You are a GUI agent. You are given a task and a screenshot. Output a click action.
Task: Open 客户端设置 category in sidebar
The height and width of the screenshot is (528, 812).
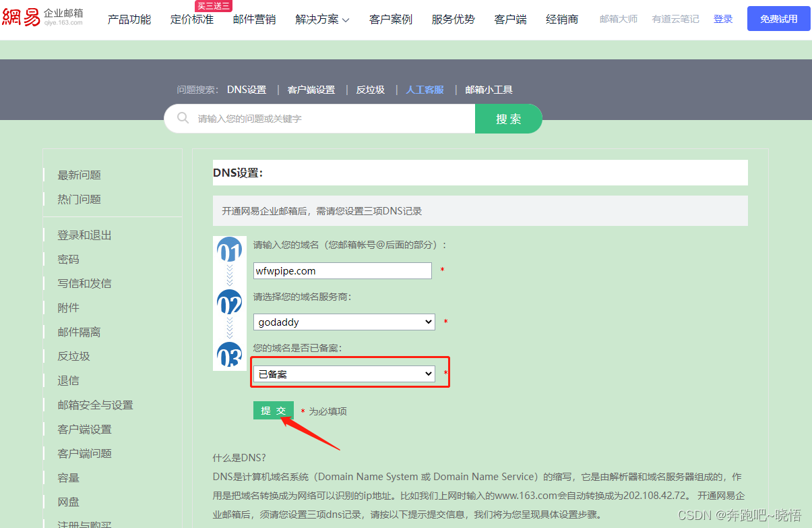85,430
